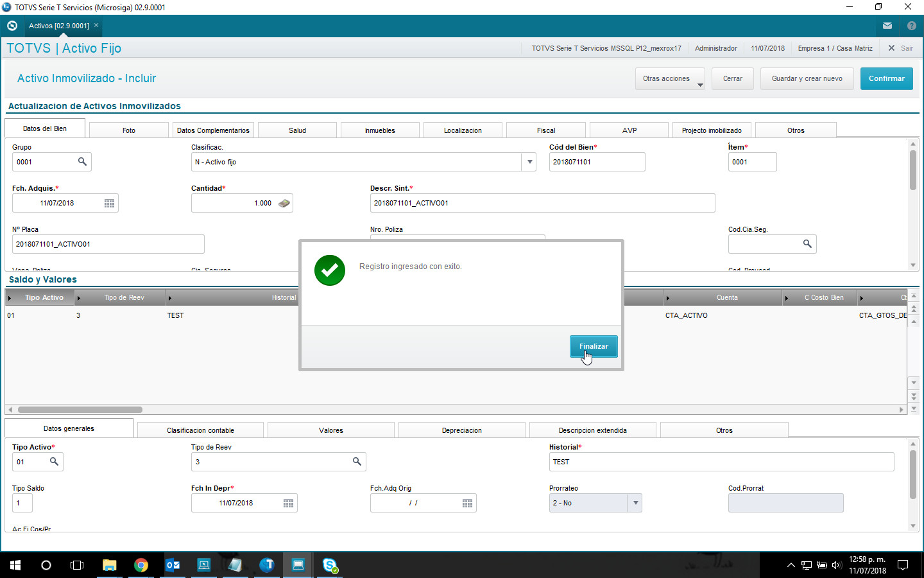Switch to the Salud tab
The width and height of the screenshot is (924, 578).
click(x=297, y=130)
